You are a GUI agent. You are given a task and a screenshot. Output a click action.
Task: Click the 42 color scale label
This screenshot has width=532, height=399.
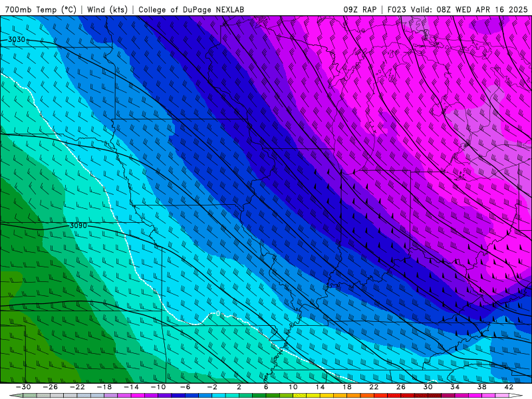coord(509,387)
